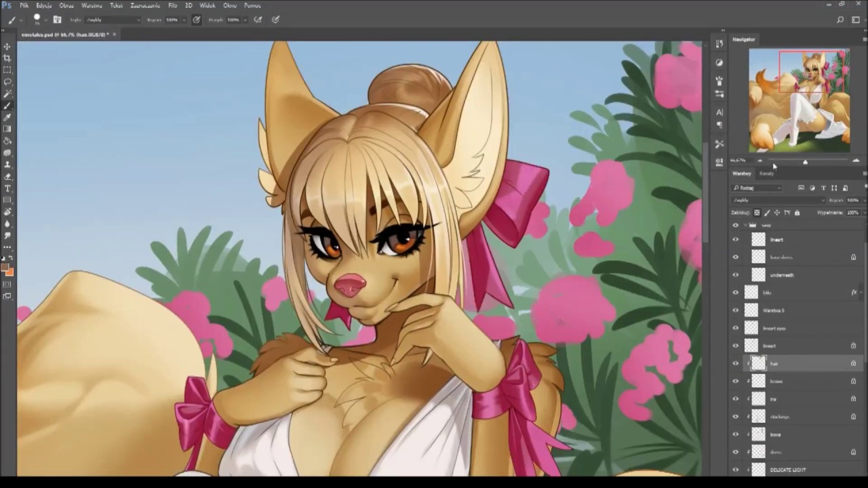Switch to the Kanały tab

point(766,174)
